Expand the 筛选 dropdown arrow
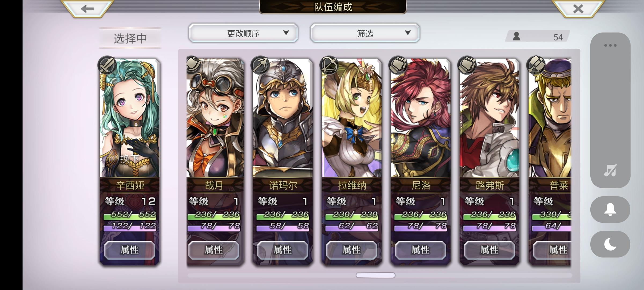 [x=408, y=33]
